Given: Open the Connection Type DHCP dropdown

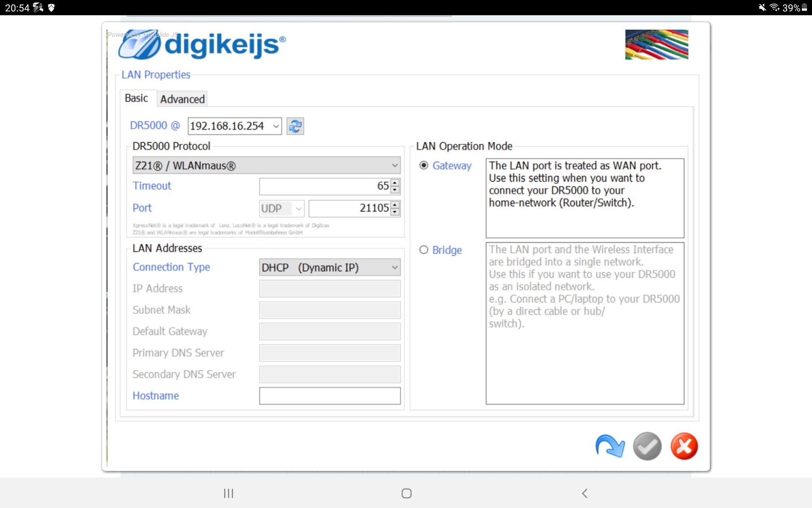Looking at the screenshot, I should [330, 267].
